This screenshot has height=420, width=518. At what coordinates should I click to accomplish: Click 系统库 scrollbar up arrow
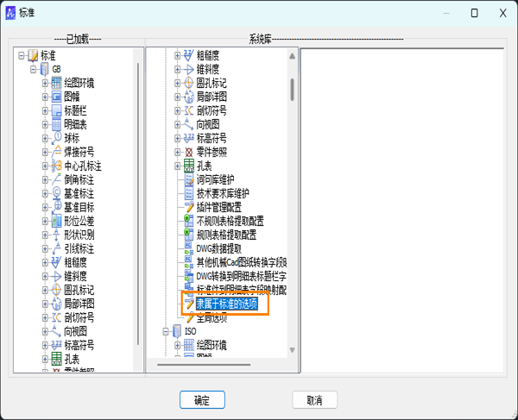(x=293, y=56)
